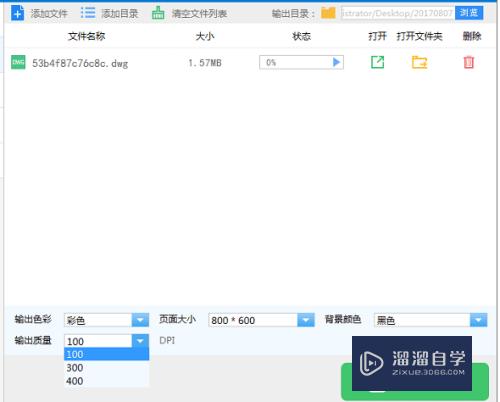Select the file name 53b4f87c76c8c.dwg
Viewport: 500px width, 402px height.
pos(80,63)
